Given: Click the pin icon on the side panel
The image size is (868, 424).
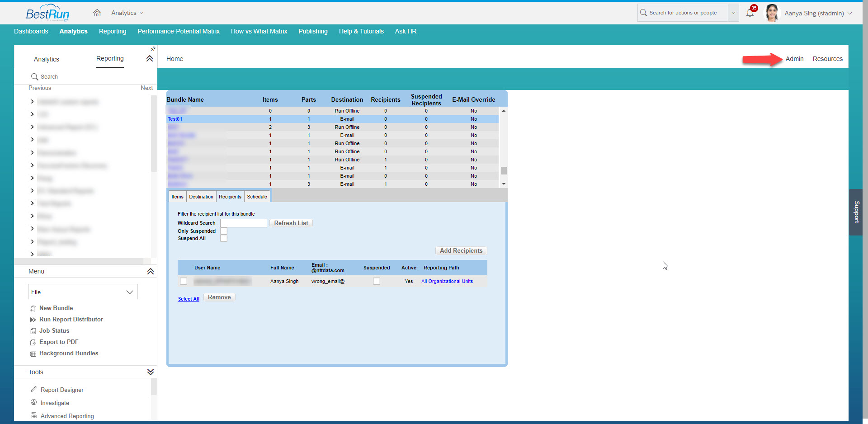Looking at the screenshot, I should pyautogui.click(x=153, y=48).
